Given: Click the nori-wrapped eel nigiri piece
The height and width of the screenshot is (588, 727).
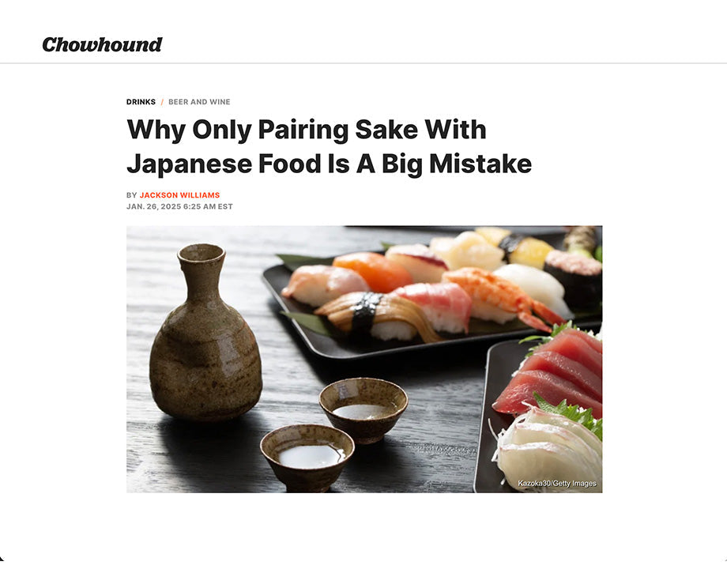Looking at the screenshot, I should (x=375, y=316).
